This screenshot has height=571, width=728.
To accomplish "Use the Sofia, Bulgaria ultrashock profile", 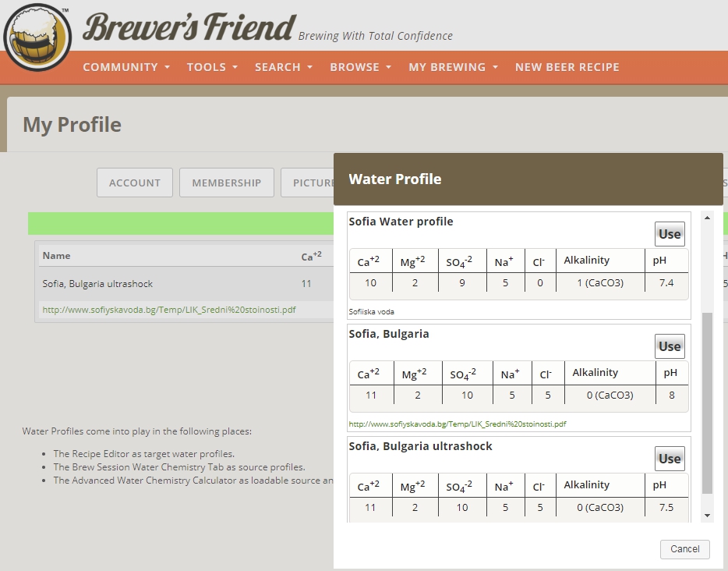I will point(670,459).
